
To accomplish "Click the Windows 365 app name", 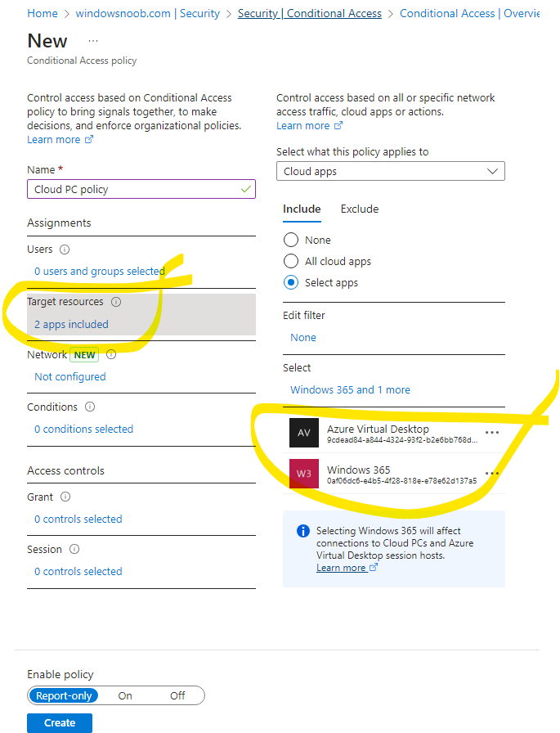I will click(359, 470).
